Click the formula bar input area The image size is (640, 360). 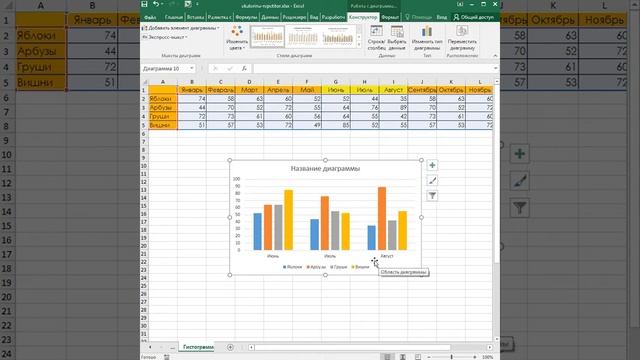point(372,69)
